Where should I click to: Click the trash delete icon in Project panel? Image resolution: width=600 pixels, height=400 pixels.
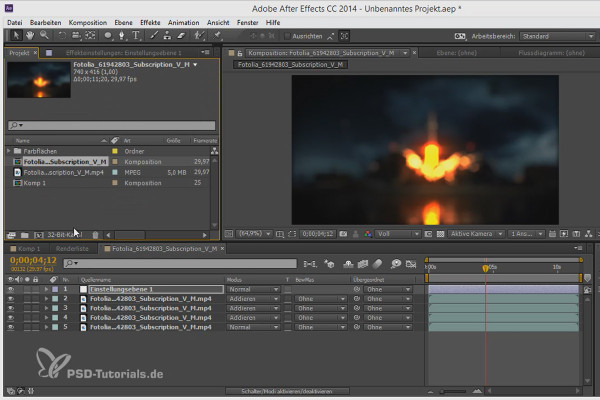pyautogui.click(x=95, y=235)
